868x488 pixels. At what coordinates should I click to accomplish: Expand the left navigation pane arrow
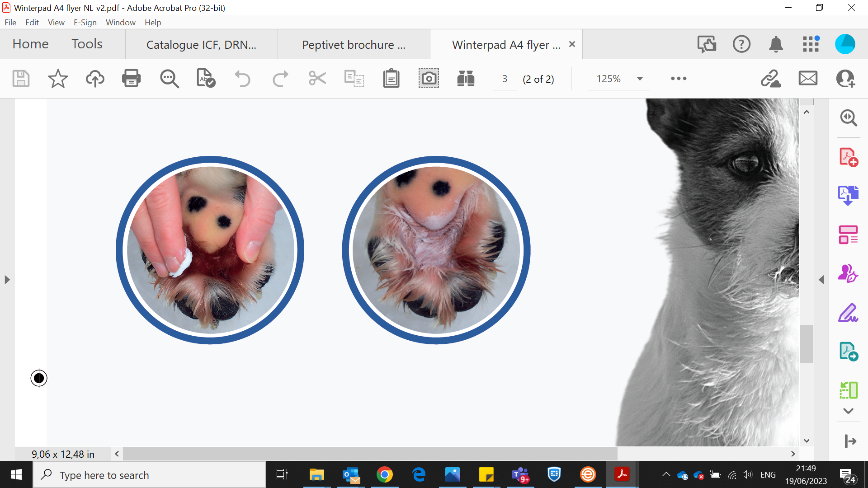pos(7,280)
